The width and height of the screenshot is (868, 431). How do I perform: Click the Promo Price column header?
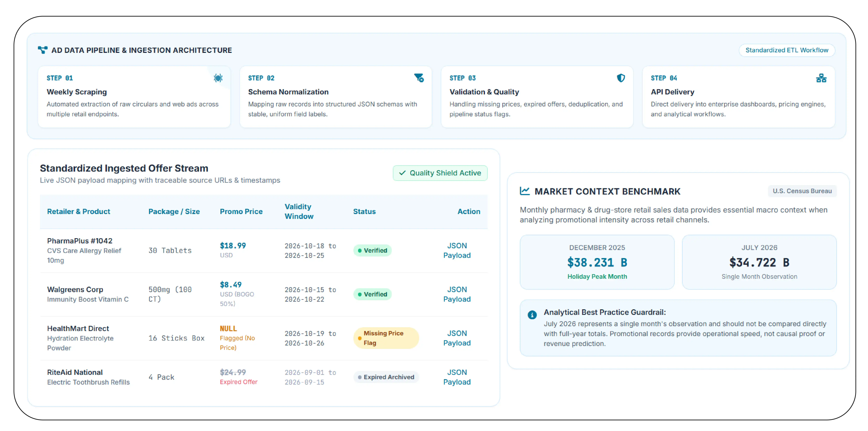click(241, 211)
